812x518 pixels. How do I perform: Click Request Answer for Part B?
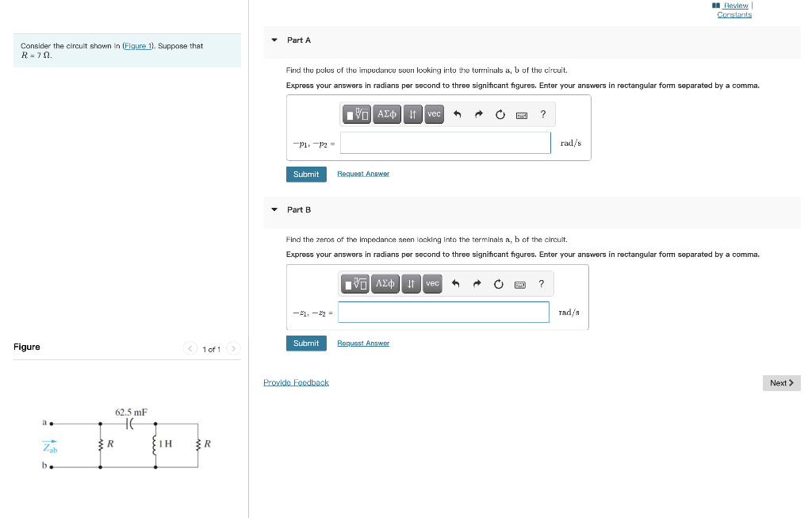(363, 343)
